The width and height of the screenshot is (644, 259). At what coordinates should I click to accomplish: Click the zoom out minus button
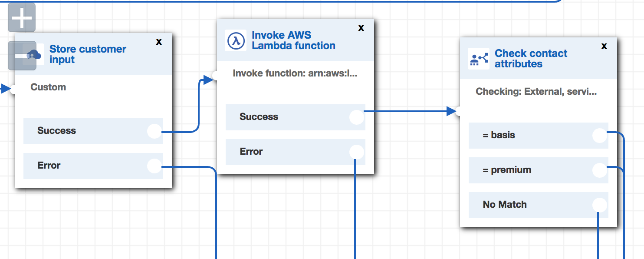coord(22,56)
